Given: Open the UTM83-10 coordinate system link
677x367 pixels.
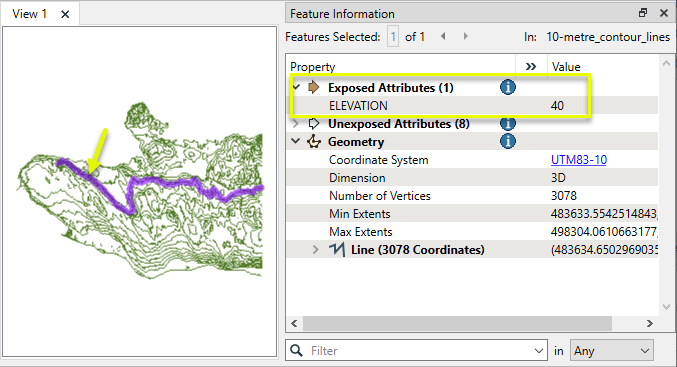Looking at the screenshot, I should tap(579, 160).
